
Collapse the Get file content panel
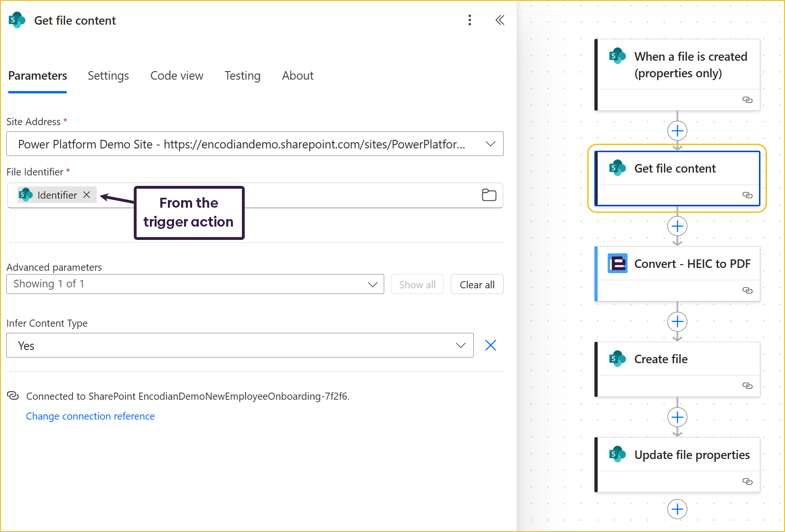coord(499,20)
